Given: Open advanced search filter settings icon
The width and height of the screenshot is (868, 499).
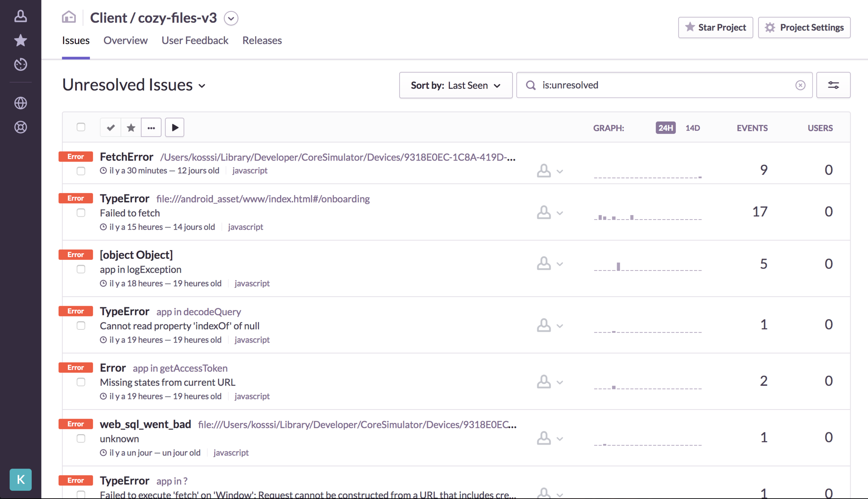Looking at the screenshot, I should pyautogui.click(x=833, y=85).
